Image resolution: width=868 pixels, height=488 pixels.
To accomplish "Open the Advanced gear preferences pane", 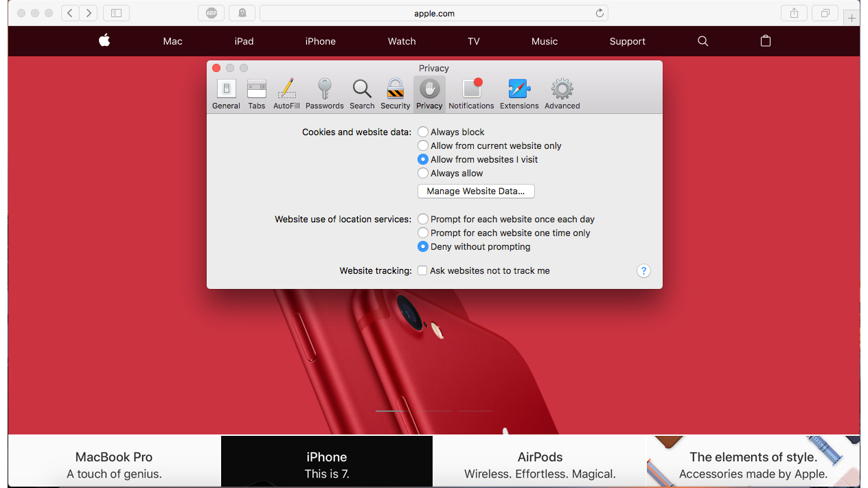I will 562,94.
